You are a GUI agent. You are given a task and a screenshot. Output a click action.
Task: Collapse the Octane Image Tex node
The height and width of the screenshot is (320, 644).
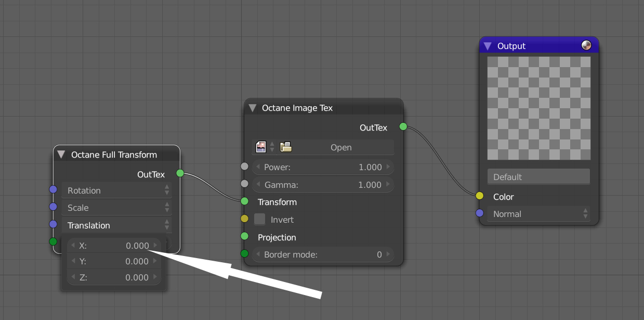pyautogui.click(x=253, y=108)
